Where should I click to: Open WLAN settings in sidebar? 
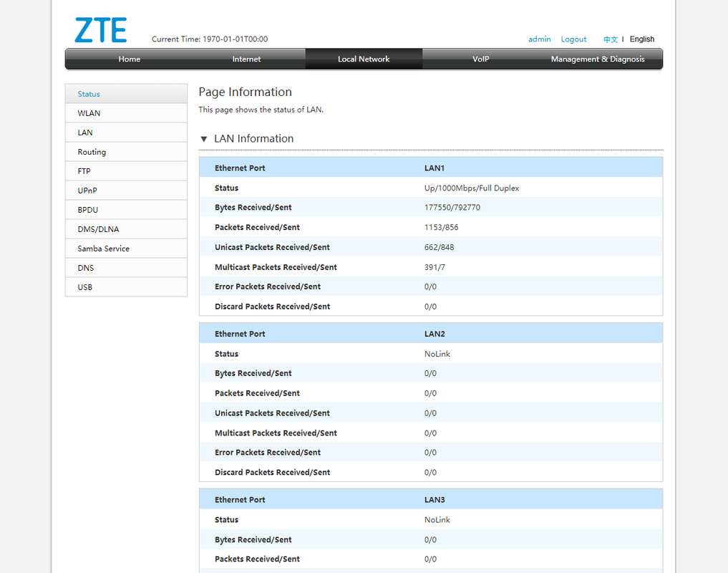126,113
